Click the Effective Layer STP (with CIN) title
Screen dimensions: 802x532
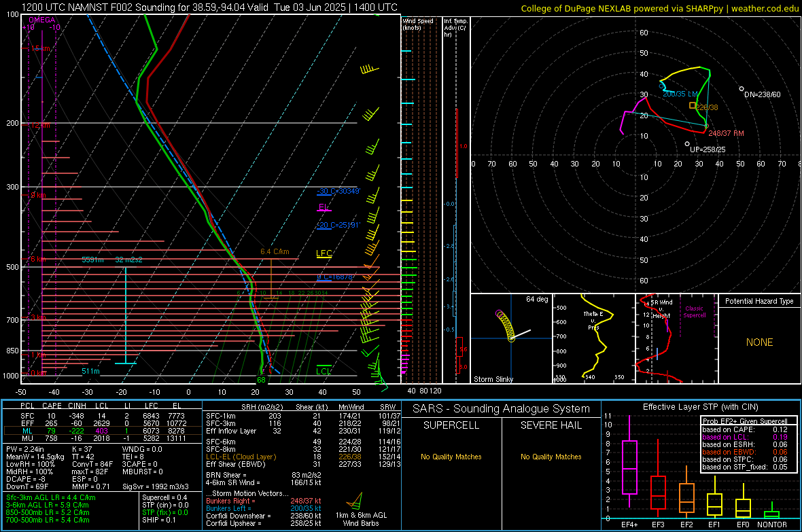click(x=700, y=407)
